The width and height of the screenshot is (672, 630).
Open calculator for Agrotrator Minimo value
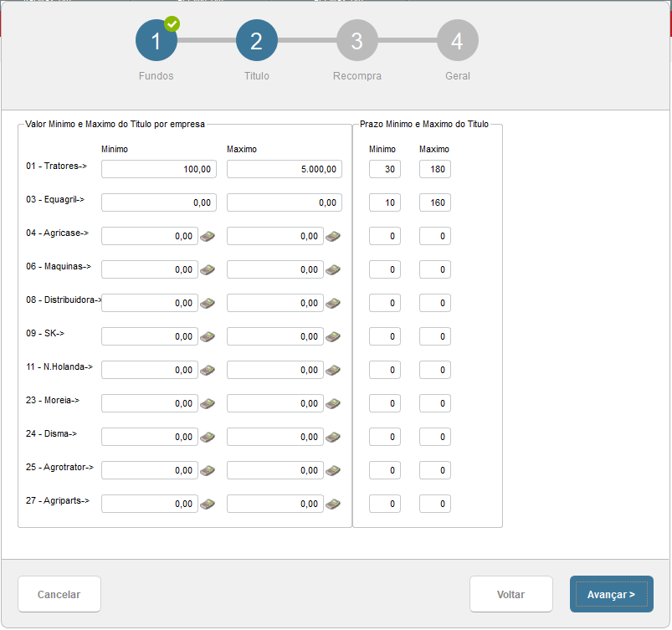tap(208, 470)
